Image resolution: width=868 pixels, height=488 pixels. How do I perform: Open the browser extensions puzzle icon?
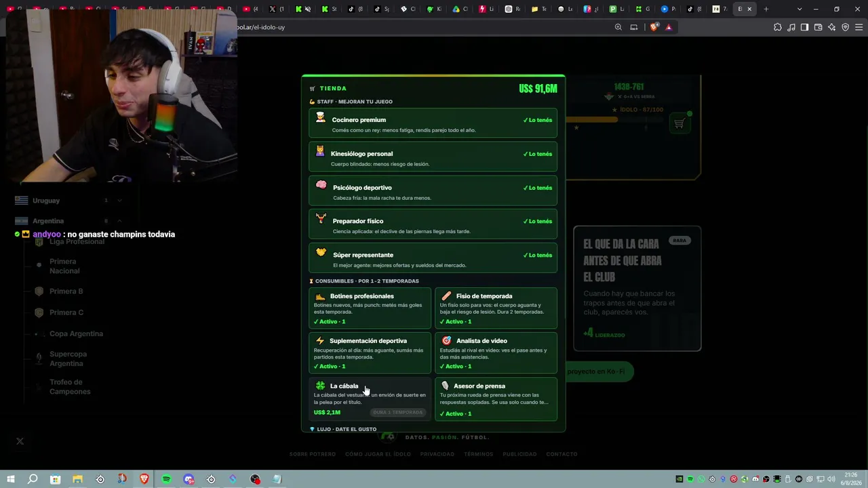tap(777, 27)
